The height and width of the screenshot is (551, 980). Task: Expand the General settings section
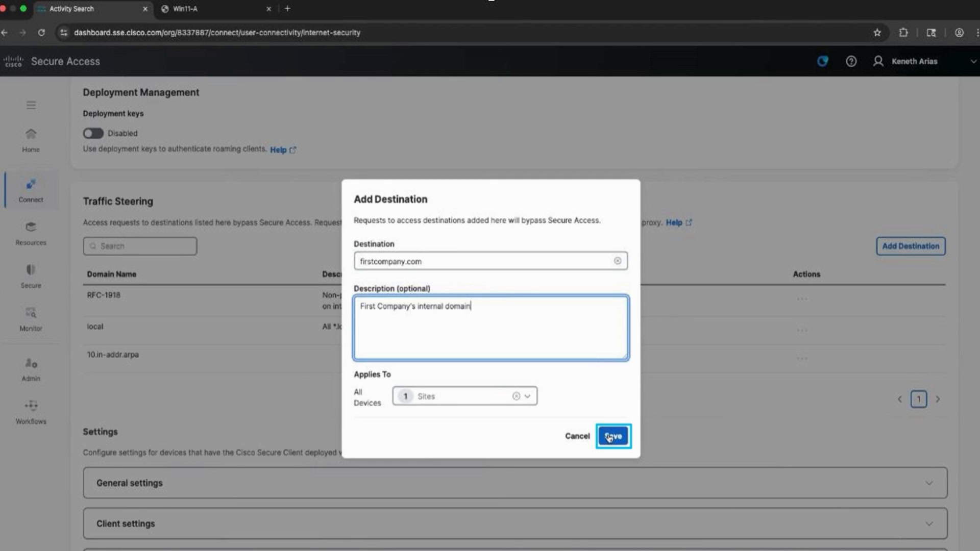[x=515, y=483]
